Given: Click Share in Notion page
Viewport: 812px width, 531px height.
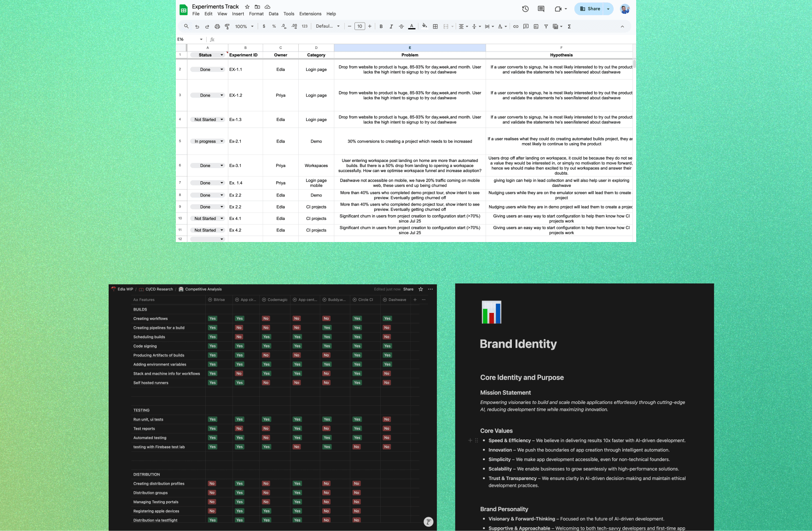Looking at the screenshot, I should pos(408,289).
